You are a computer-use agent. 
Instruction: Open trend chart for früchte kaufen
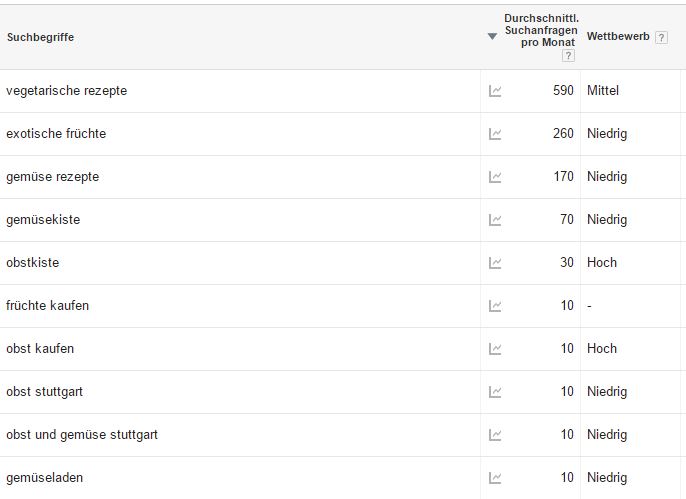495,306
